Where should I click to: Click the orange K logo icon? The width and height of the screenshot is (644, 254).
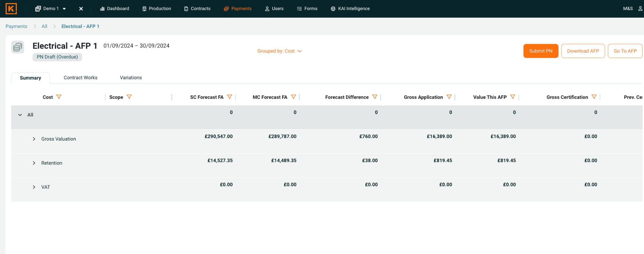pos(11,9)
